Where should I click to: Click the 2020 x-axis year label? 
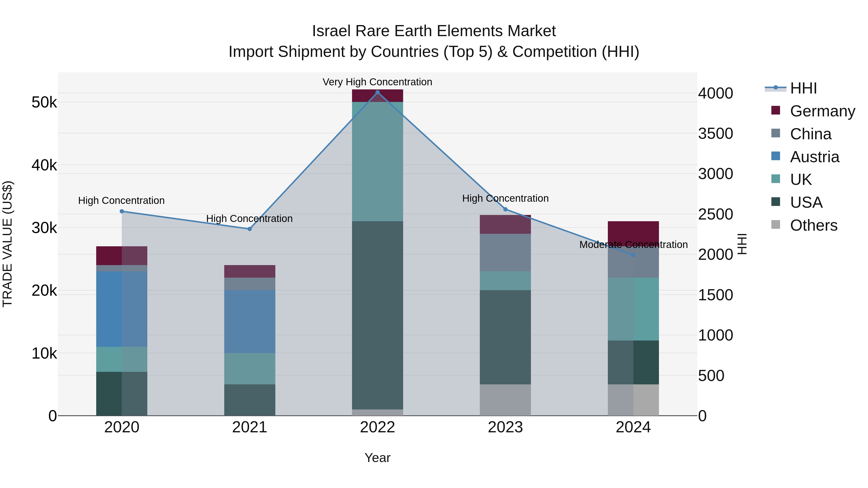click(122, 427)
